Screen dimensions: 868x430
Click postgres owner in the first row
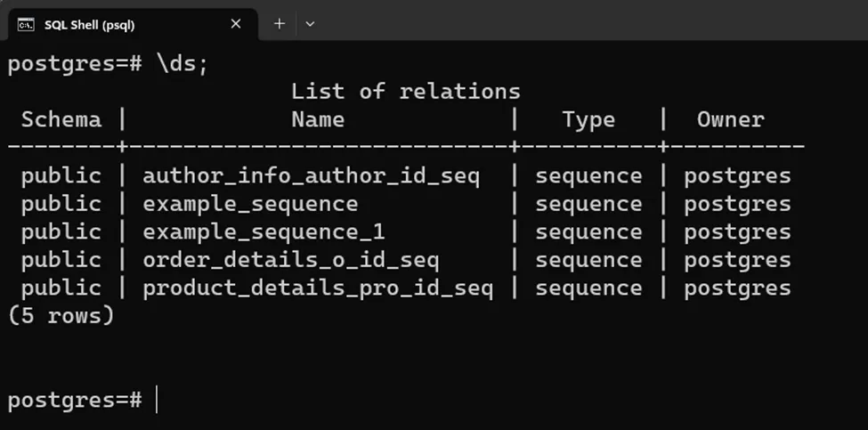[x=737, y=175]
